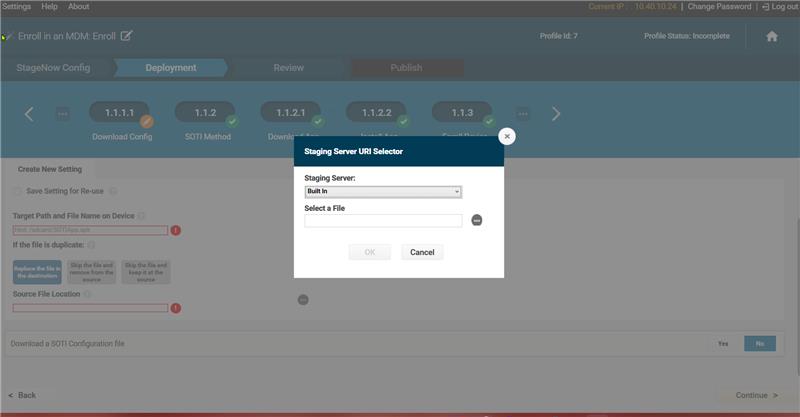
Task: Edit the profile name with the pencil icon
Action: [126, 36]
